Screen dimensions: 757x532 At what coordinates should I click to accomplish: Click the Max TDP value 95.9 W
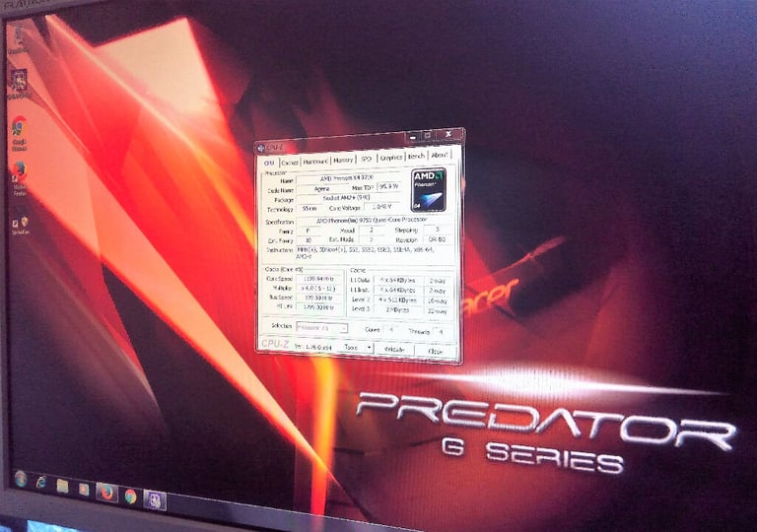coord(389,186)
